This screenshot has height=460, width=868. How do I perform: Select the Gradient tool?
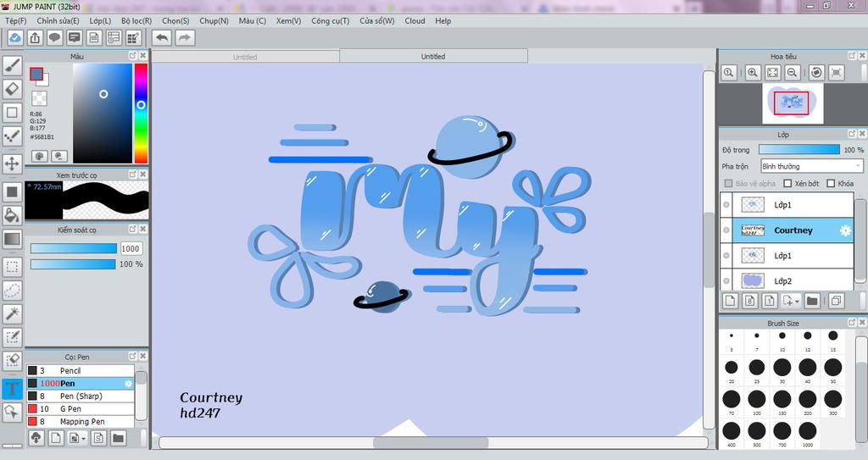tap(12, 239)
